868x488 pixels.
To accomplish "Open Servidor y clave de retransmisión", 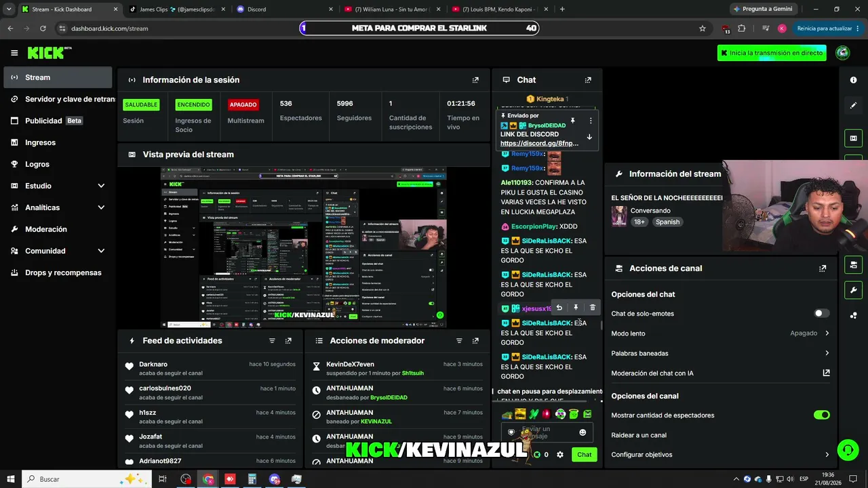I will click(58, 99).
